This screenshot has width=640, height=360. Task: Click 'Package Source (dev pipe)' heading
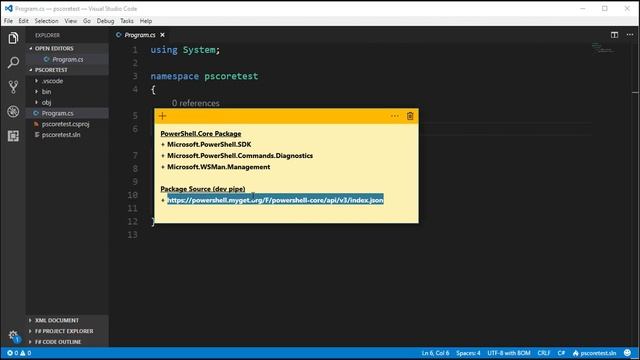203,189
